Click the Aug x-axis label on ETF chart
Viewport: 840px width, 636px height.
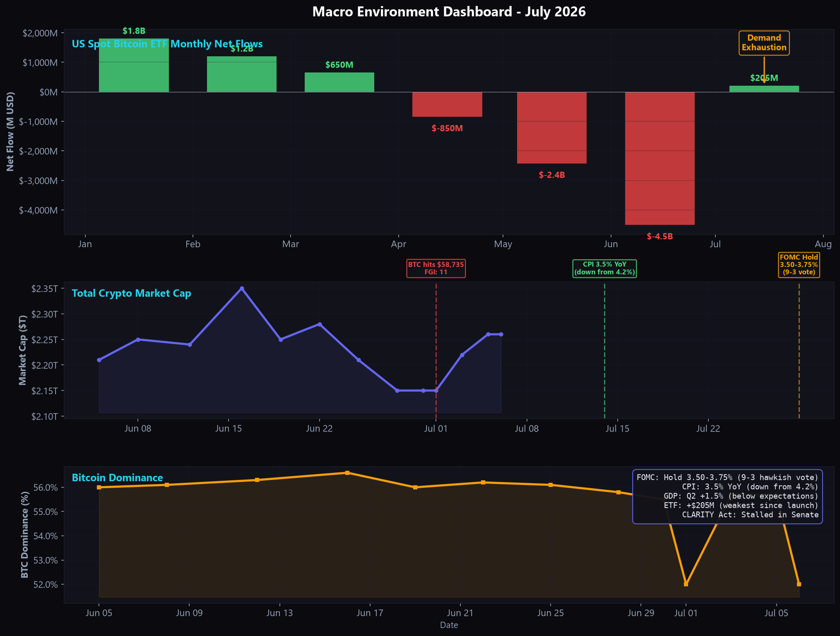[823, 244]
